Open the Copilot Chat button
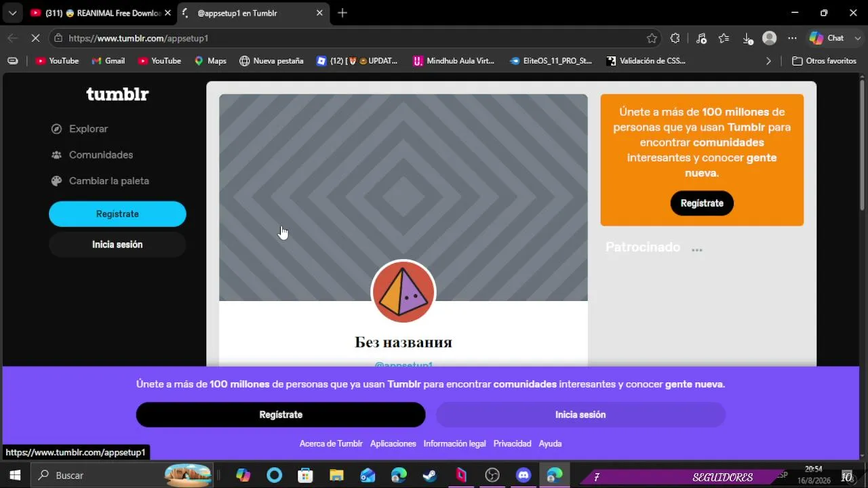Image resolution: width=868 pixels, height=488 pixels. [827, 38]
